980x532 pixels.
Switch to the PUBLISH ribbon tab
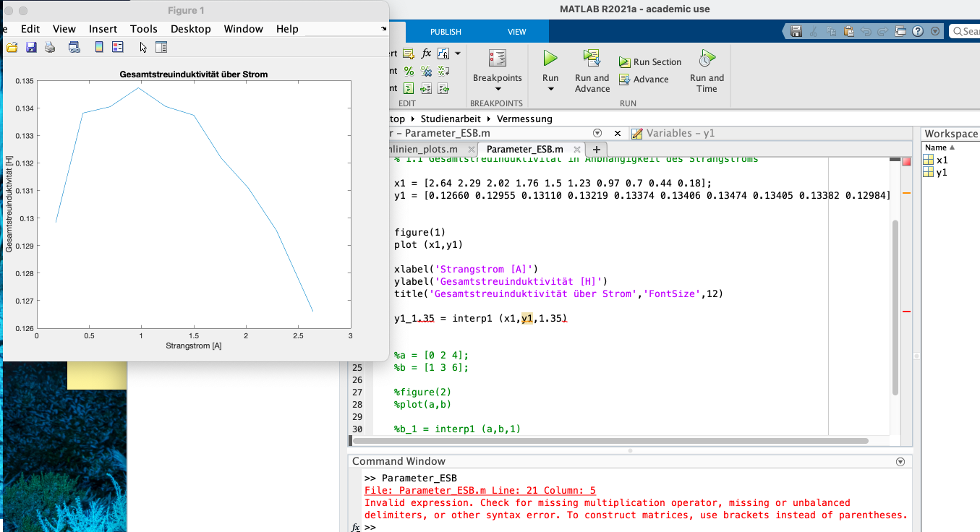pos(446,32)
